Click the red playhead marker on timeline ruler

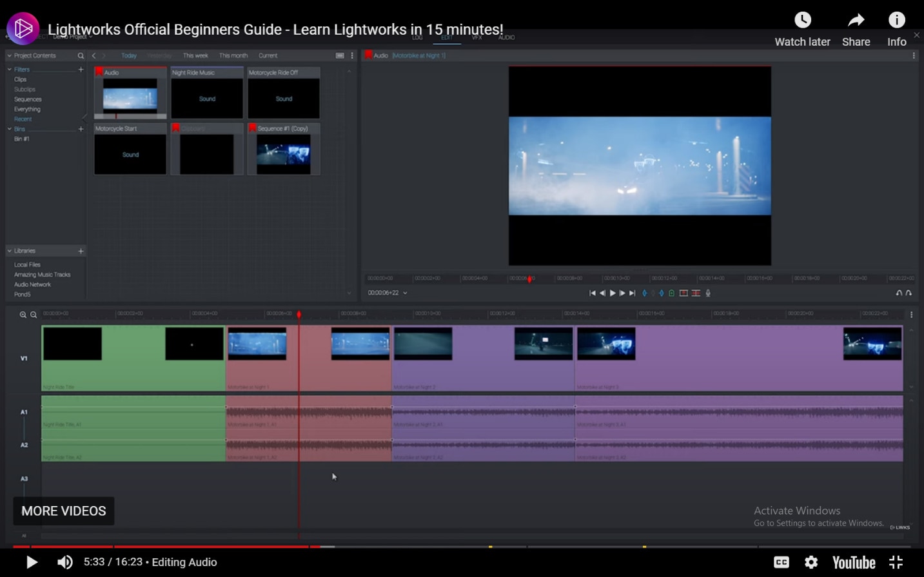tap(299, 315)
